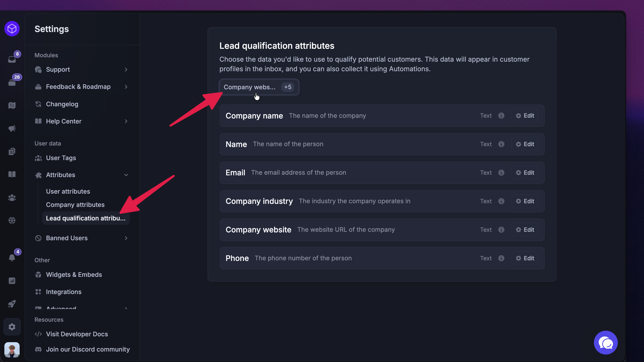Open the analytics chart rail icon
The height and width of the screenshot is (362, 644).
(12, 281)
